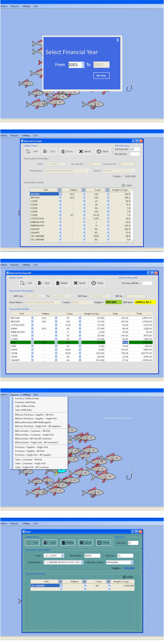Click Cancel button in Sales window
The image size is (164, 644).
[x=86, y=543]
